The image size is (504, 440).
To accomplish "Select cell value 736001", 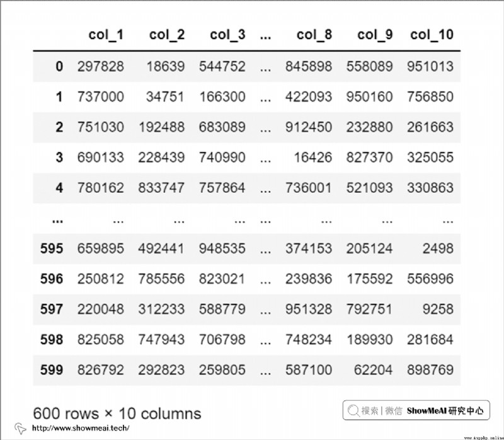I will pyautogui.click(x=309, y=188).
